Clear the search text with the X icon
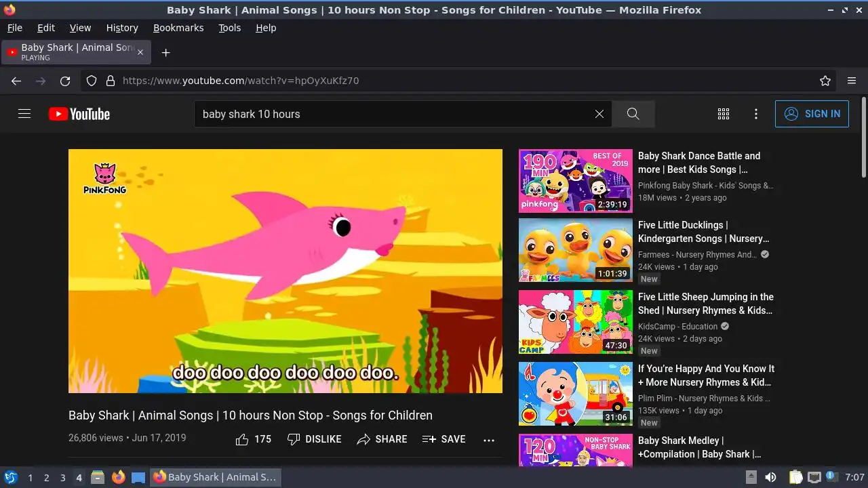 coord(599,114)
